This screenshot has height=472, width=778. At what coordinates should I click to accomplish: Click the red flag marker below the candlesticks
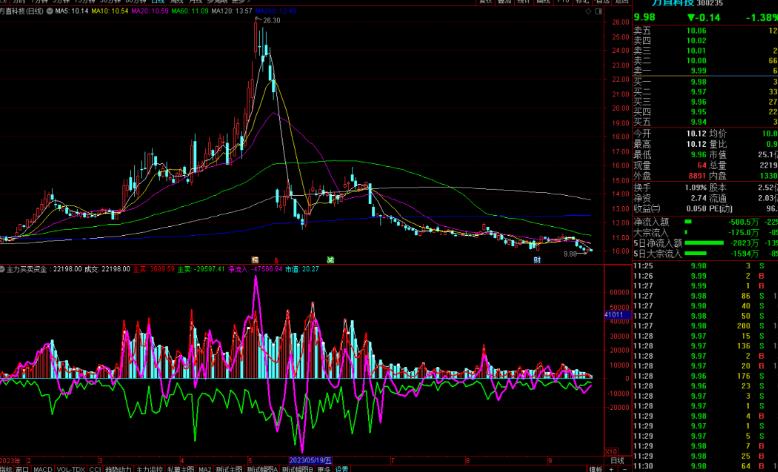277,260
